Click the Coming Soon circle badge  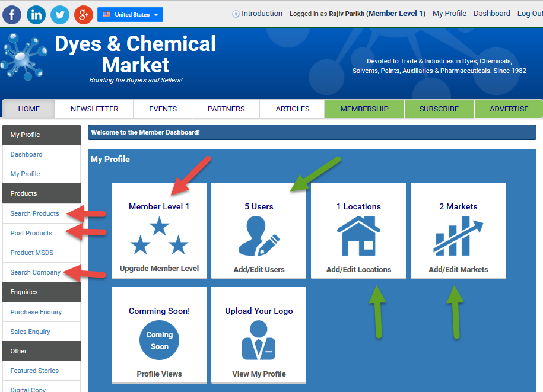[159, 340]
